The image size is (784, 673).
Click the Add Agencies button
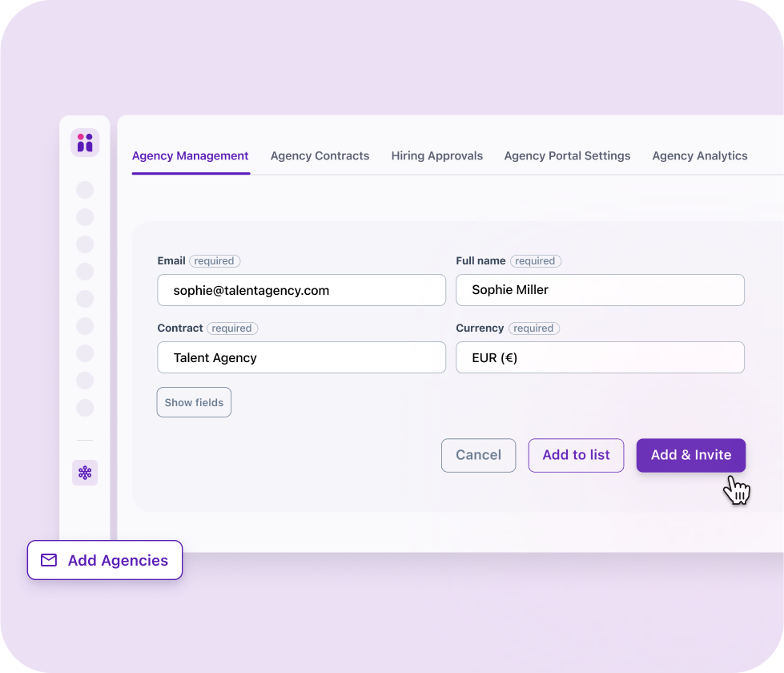click(104, 560)
